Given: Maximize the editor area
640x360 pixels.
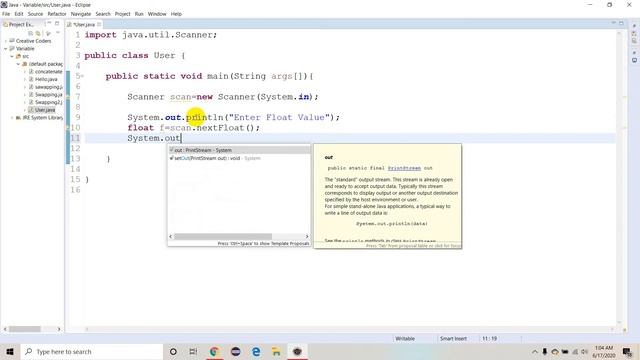Looking at the screenshot, I should pyautogui.click(x=621, y=23).
